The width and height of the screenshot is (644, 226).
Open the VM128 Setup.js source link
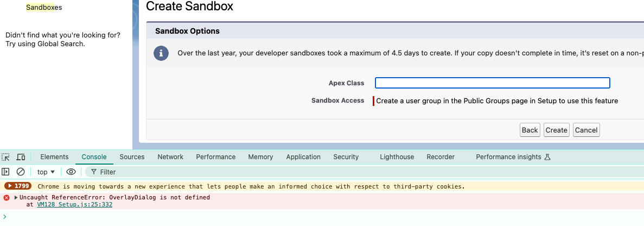[x=74, y=205]
